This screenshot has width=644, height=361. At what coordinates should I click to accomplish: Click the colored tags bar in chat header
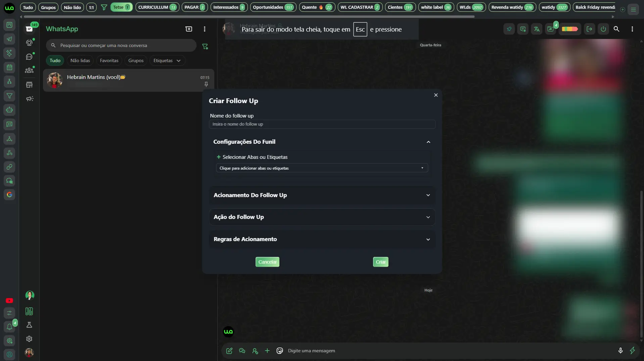tap(570, 29)
